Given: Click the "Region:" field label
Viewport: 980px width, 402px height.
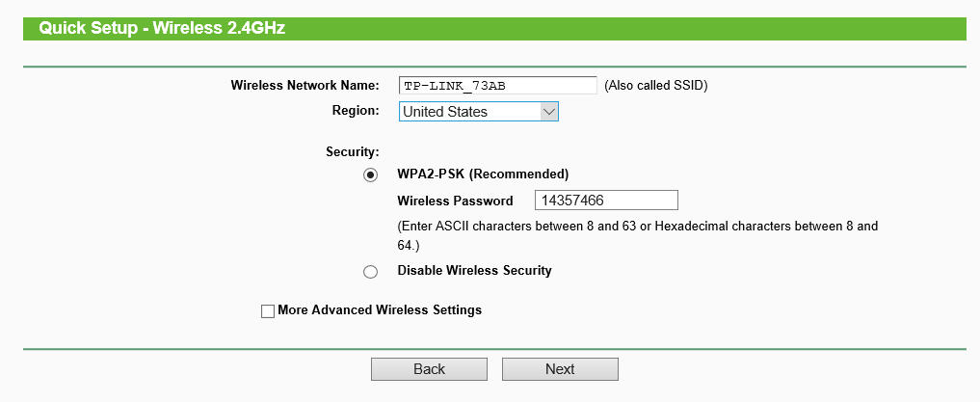Looking at the screenshot, I should coord(356,111).
